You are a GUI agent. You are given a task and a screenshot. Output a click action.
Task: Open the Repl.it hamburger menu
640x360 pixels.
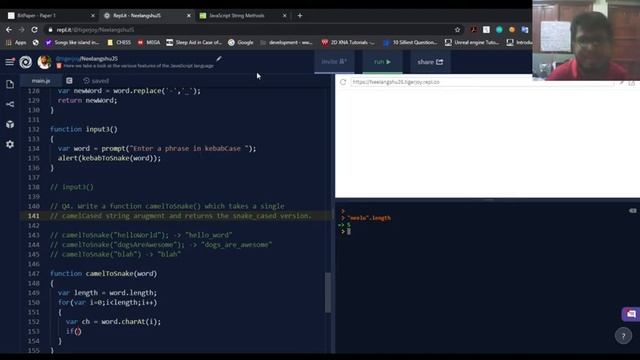pos(9,62)
